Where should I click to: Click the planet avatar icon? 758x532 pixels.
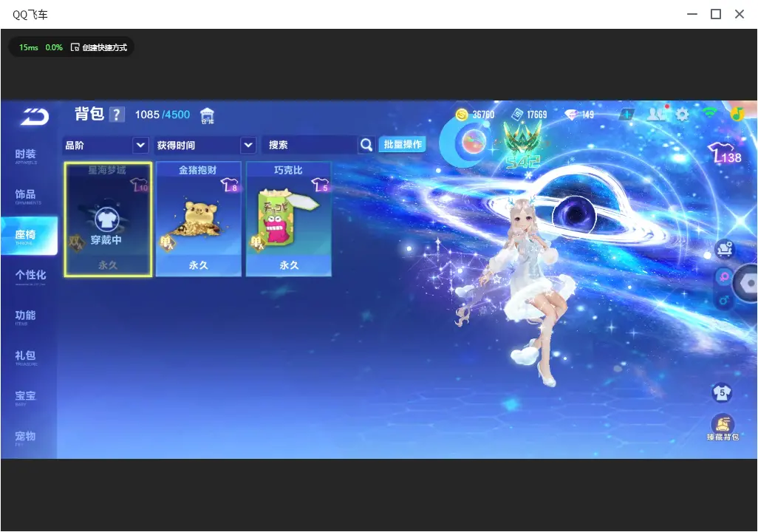pos(474,142)
